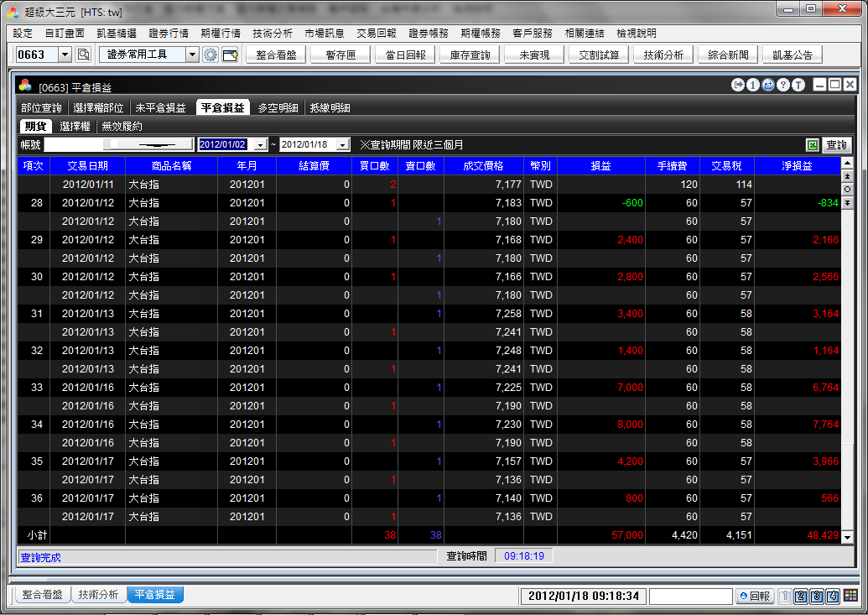Viewport: 868px width, 615px height.
Task: Open the question mark help icon
Action: [x=782, y=85]
